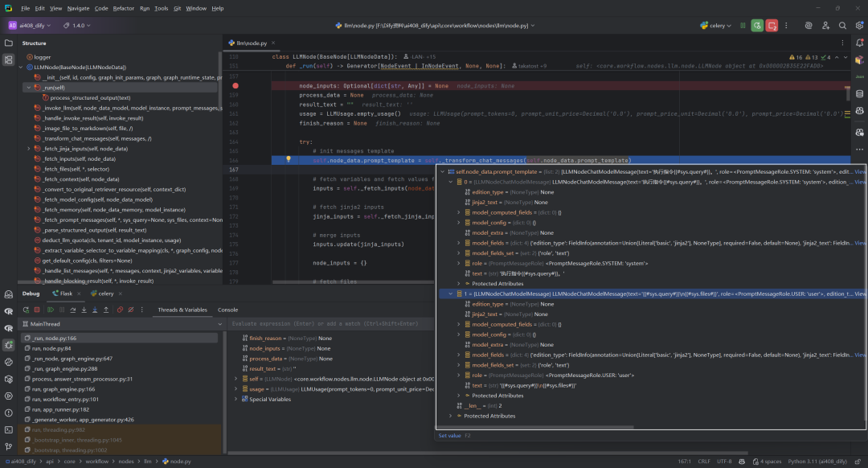The height and width of the screenshot is (468, 868).
Task: Click the Evaluate expression input field
Action: tap(330, 324)
